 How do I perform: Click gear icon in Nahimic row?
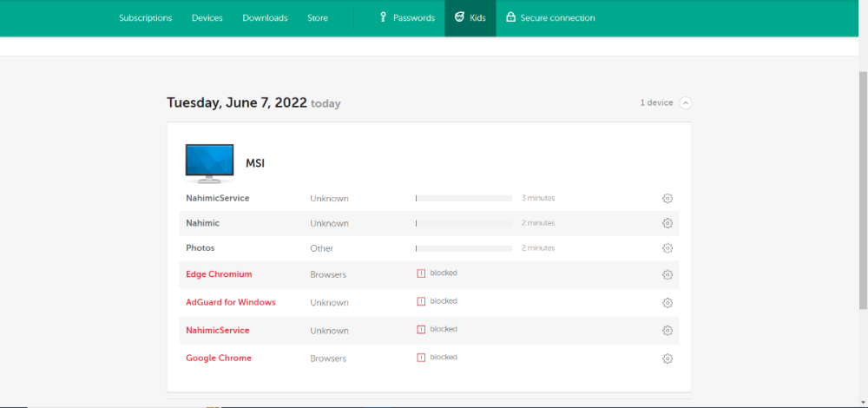click(667, 223)
